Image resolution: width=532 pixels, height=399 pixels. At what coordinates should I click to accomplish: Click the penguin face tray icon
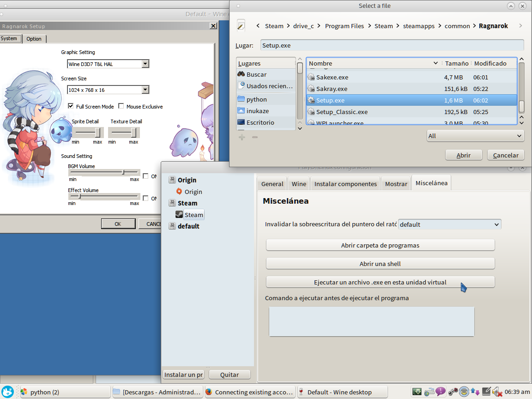click(x=464, y=392)
